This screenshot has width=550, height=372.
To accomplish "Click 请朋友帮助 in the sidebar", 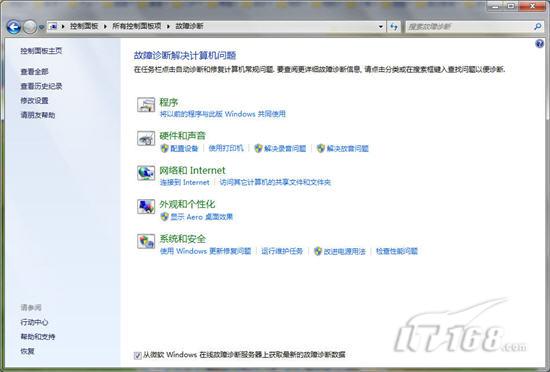I will [x=38, y=115].
